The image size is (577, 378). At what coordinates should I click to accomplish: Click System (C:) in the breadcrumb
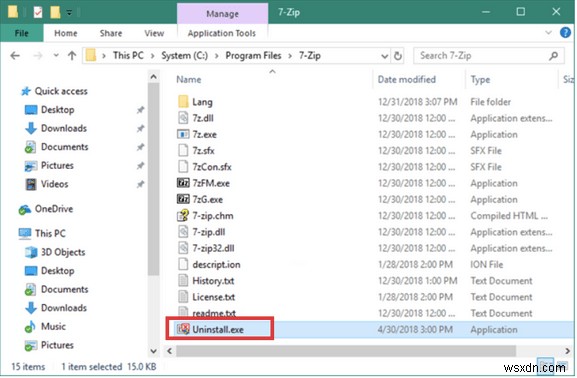(184, 56)
